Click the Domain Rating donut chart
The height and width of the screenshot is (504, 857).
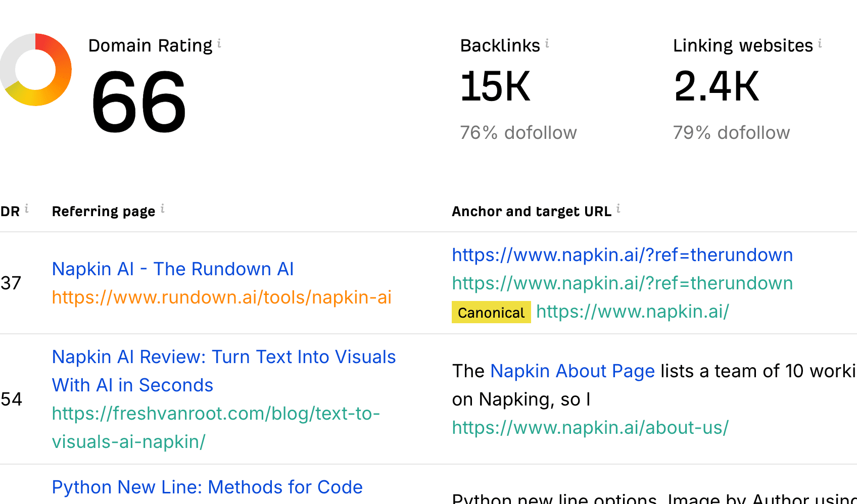35,70
